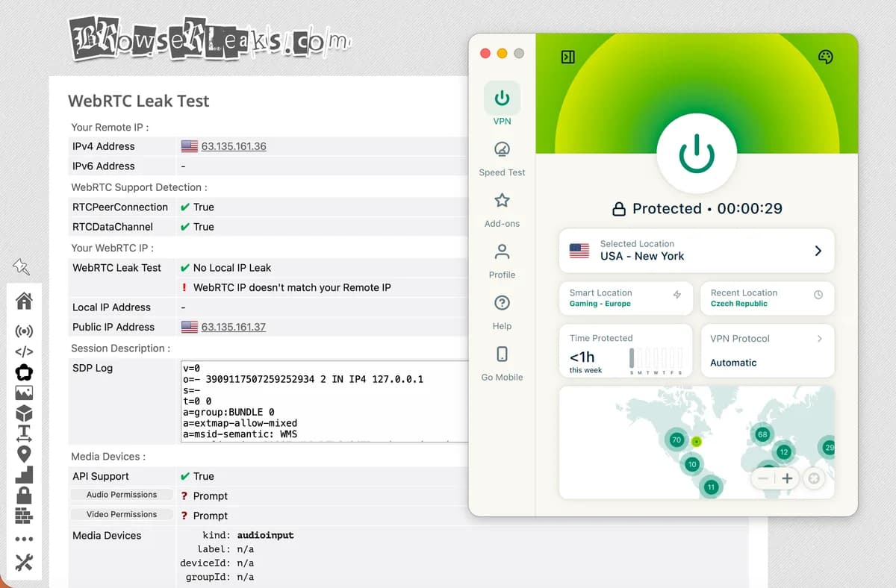The image size is (896, 588).
Task: Open the WebGL cube icon
Action: (24, 413)
